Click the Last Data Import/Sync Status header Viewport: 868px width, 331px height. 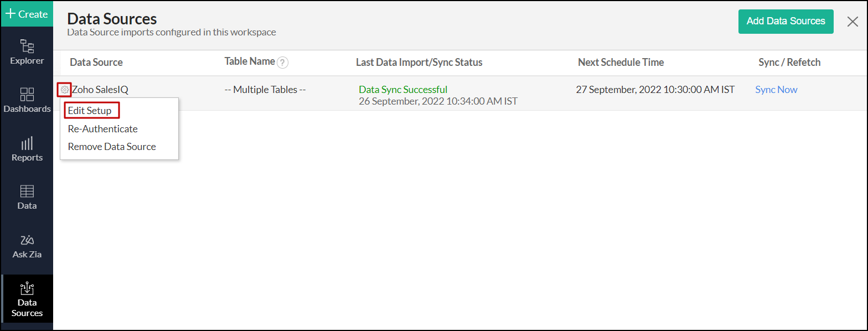pos(419,63)
